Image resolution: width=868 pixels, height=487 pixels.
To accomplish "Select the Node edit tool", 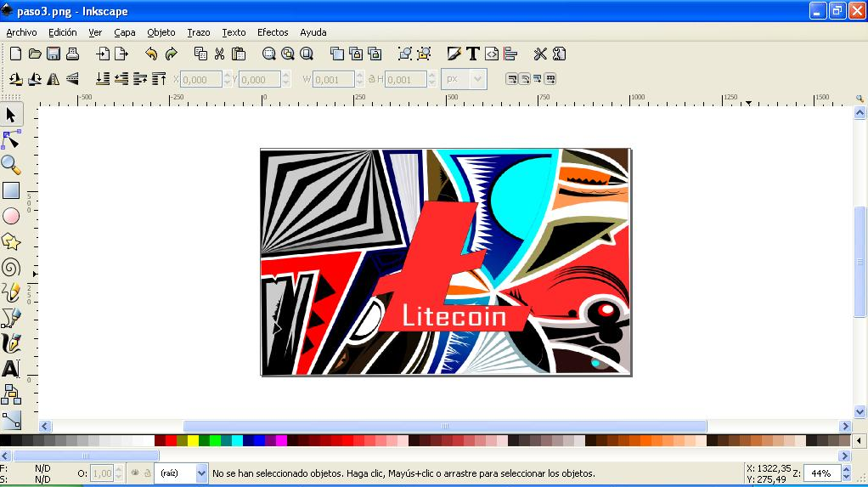I will (x=11, y=139).
